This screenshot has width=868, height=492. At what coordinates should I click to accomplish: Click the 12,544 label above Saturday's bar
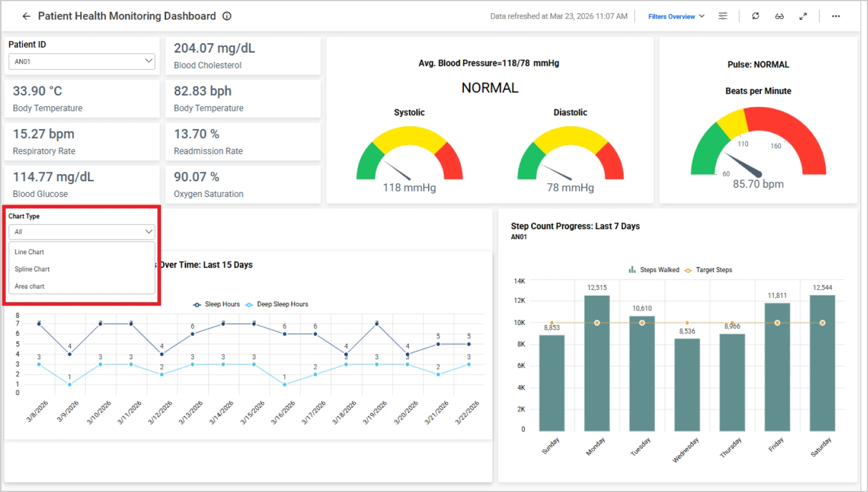[x=822, y=287]
